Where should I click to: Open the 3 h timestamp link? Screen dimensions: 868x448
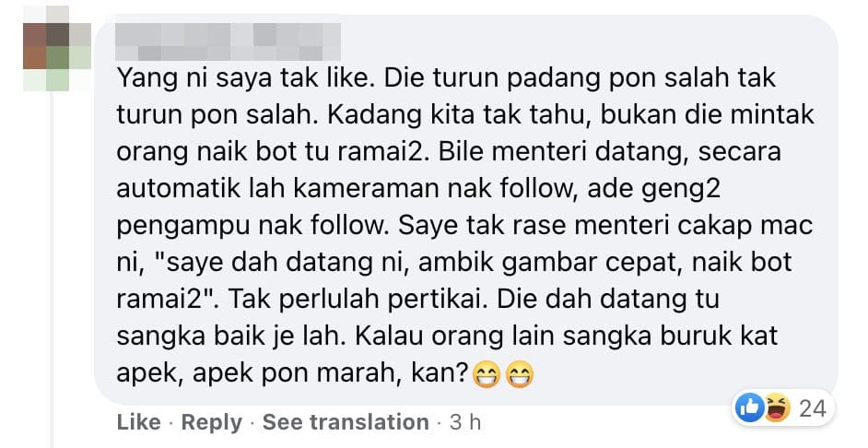(465, 422)
